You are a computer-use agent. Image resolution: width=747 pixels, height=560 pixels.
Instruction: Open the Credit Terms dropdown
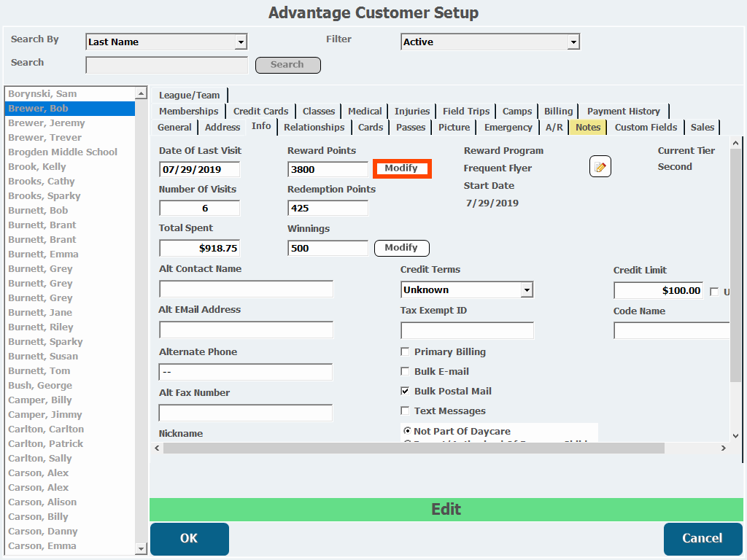point(527,290)
